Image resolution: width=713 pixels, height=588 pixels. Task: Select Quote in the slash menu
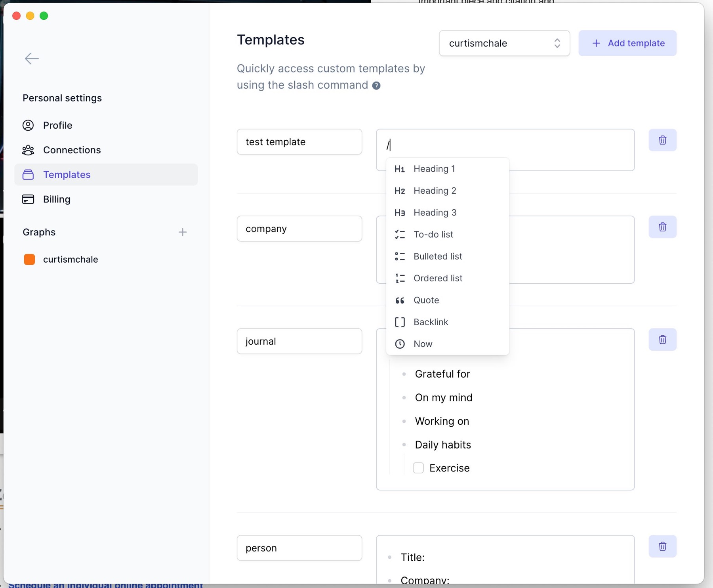coord(426,300)
